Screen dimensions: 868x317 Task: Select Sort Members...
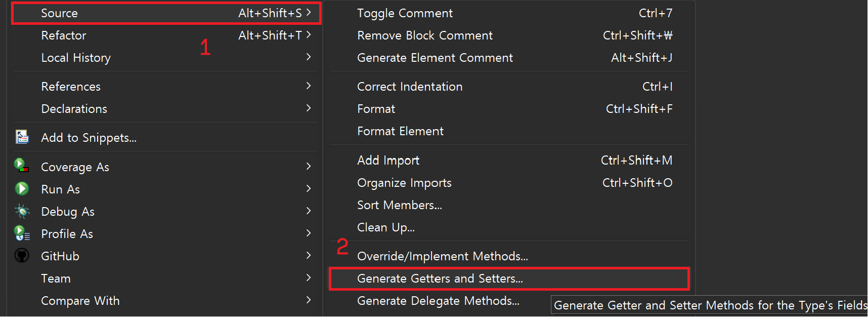coord(509,205)
